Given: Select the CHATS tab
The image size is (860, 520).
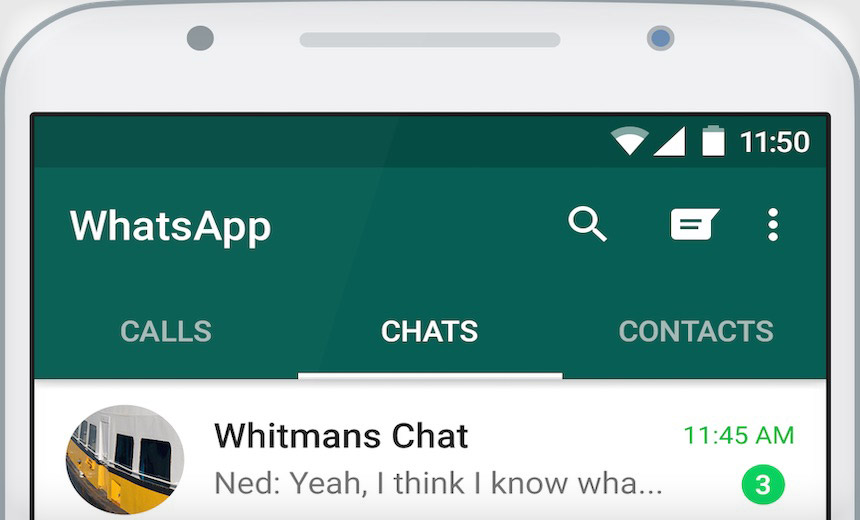Looking at the screenshot, I should (429, 331).
